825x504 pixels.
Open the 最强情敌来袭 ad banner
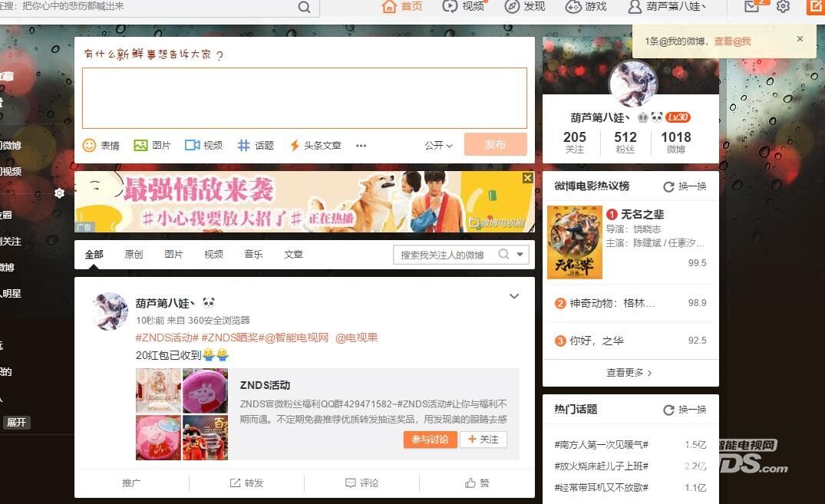pyautogui.click(x=304, y=202)
